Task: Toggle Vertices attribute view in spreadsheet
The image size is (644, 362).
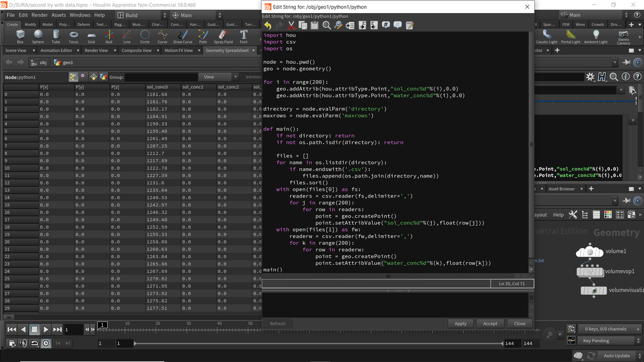Action: tap(83, 77)
